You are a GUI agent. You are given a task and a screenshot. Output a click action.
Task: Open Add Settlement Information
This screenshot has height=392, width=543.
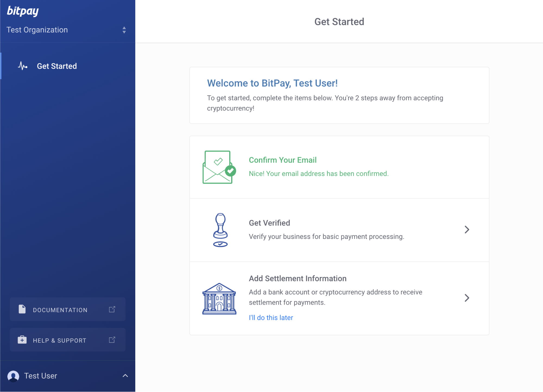point(339,298)
